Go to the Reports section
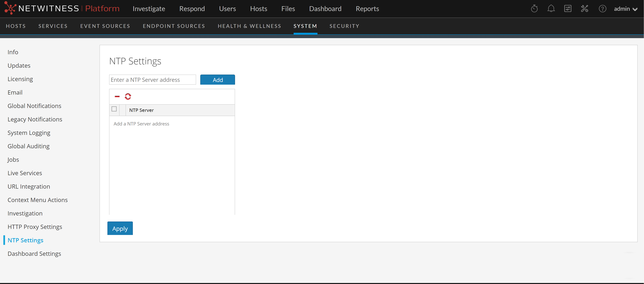This screenshot has height=284, width=644. tap(367, 9)
